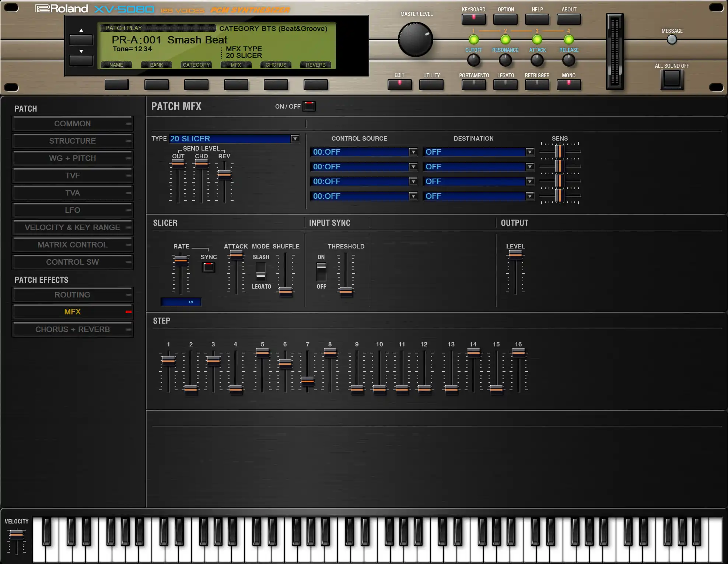Click the blue Rate value field

[x=181, y=302]
